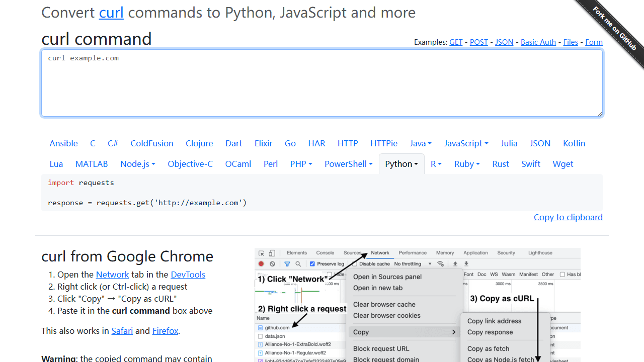Select the Lua tab
The height and width of the screenshot is (362, 644).
click(x=56, y=164)
